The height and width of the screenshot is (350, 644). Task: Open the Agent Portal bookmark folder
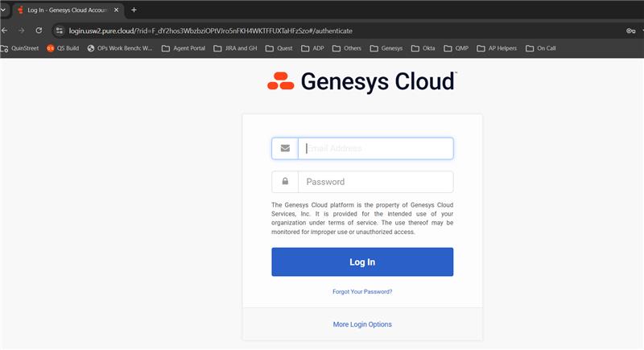[184, 48]
